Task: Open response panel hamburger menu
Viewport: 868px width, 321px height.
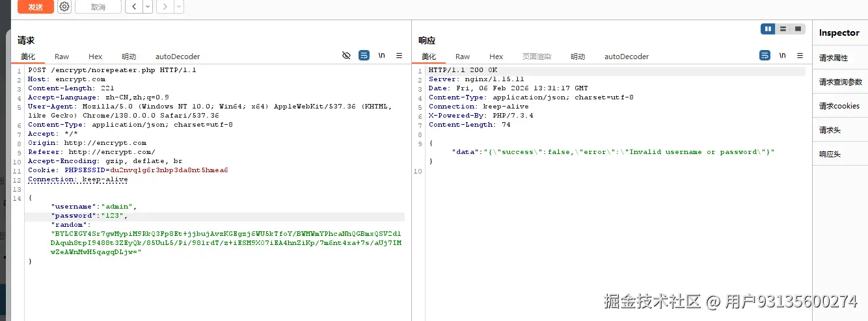Action: pyautogui.click(x=800, y=56)
